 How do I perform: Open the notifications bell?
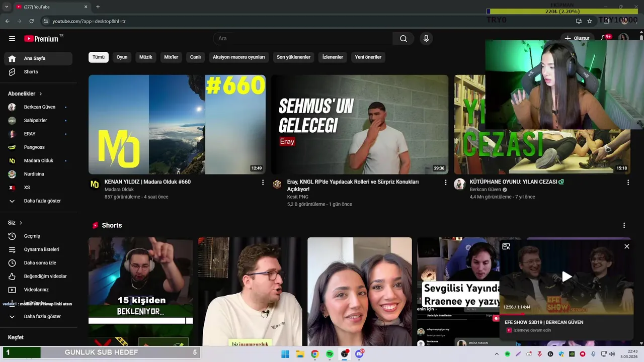point(605,38)
